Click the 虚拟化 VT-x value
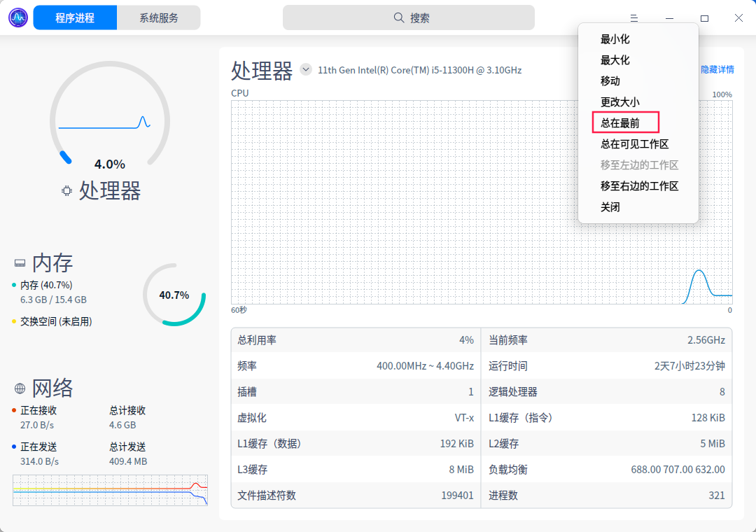Image resolution: width=756 pixels, height=532 pixels. (464, 418)
